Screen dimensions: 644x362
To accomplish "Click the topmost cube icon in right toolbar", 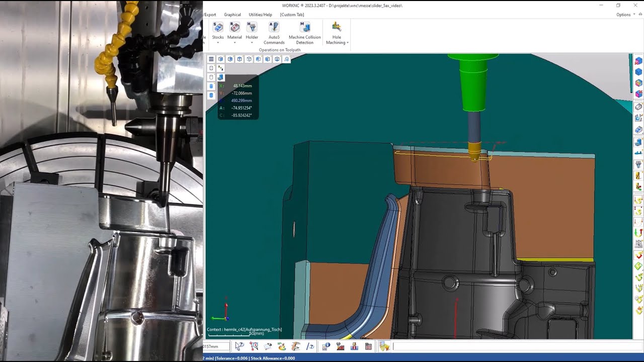I will point(638,61).
